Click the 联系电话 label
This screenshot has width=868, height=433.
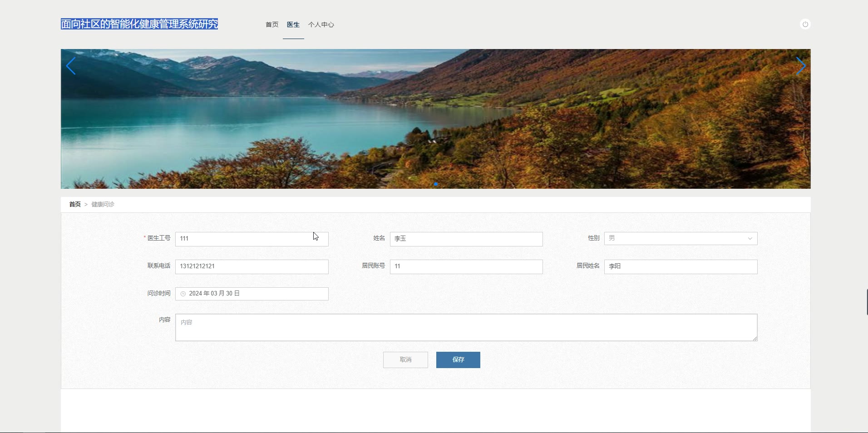[x=158, y=266]
